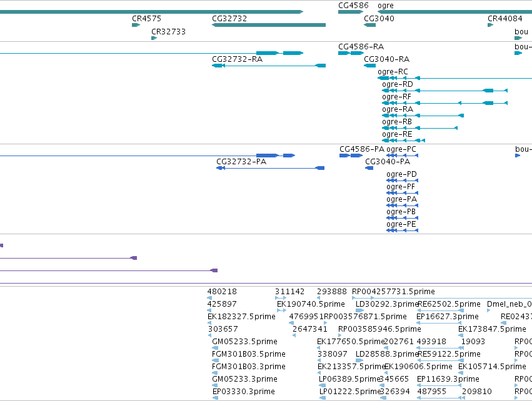
Task: Select EST RE62502.5prime
Action: (449, 304)
